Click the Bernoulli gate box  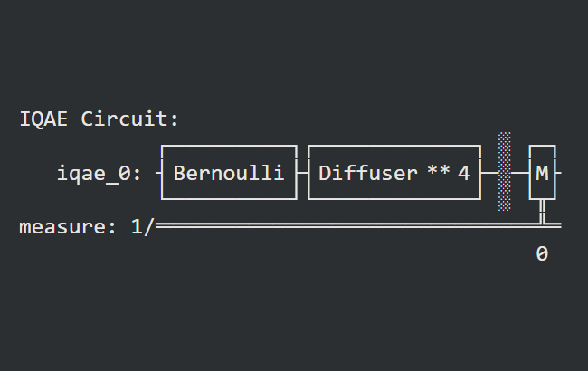[229, 173]
